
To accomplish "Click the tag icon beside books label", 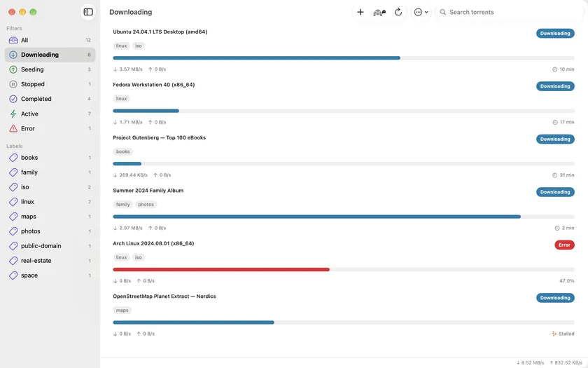I will 13,158.
